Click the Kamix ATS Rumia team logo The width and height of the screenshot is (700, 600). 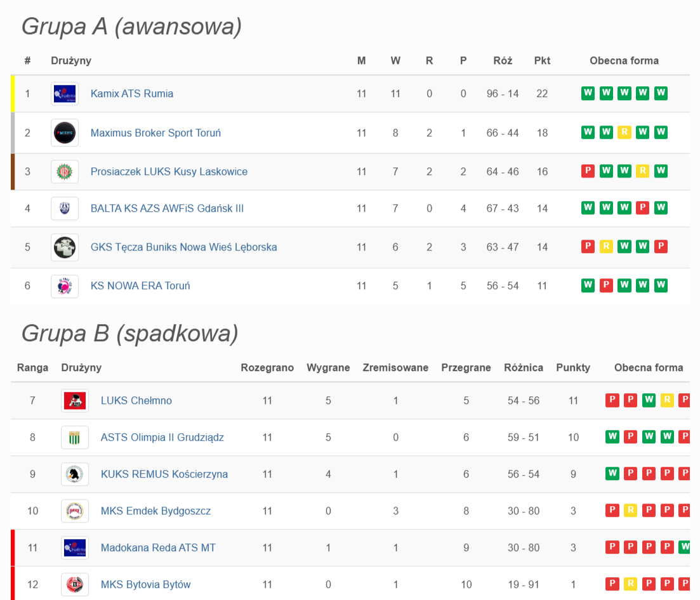coord(65,94)
